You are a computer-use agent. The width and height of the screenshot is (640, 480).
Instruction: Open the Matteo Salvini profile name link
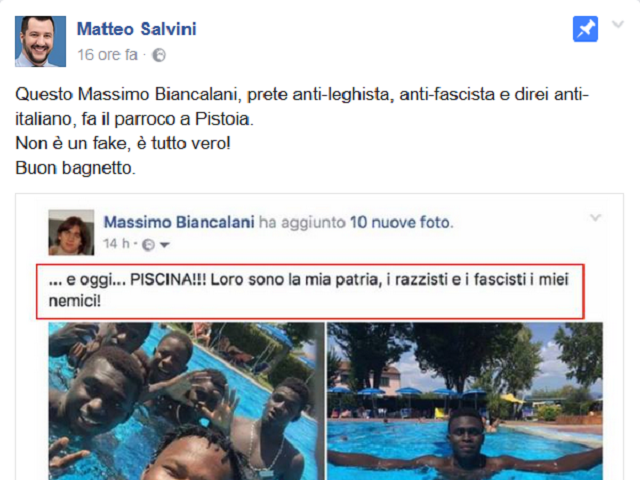pyautogui.click(x=137, y=29)
